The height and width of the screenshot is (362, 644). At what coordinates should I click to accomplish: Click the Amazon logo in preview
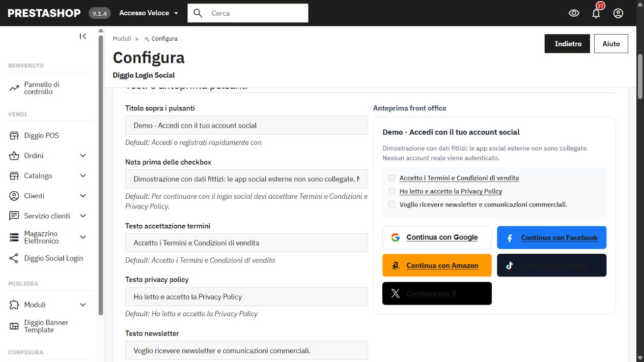[x=396, y=265]
